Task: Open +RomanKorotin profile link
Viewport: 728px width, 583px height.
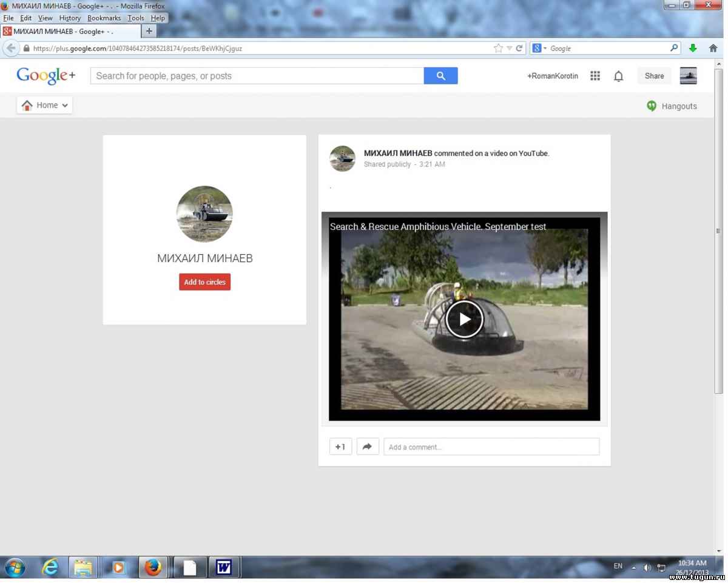Action: point(553,76)
